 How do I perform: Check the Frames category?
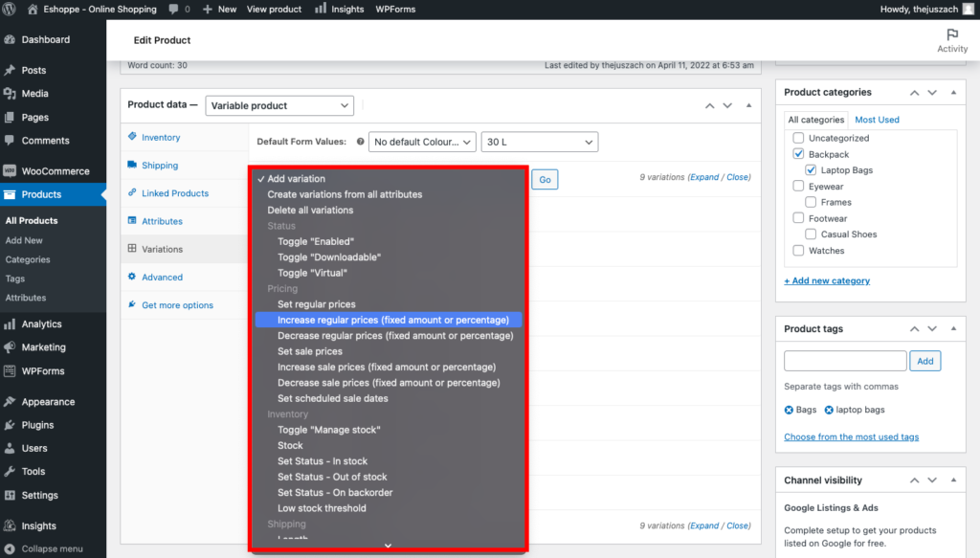811,202
